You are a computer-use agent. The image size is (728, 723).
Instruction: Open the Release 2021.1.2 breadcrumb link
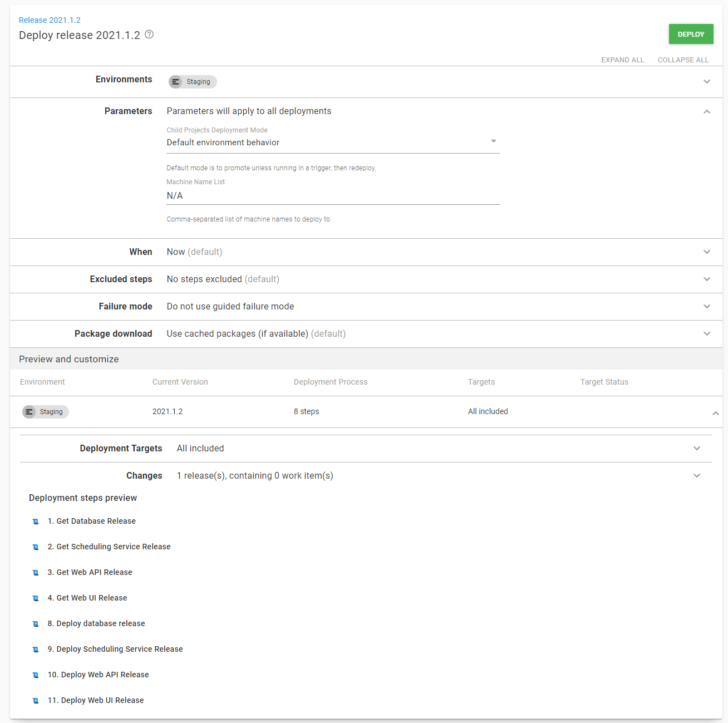(x=50, y=19)
